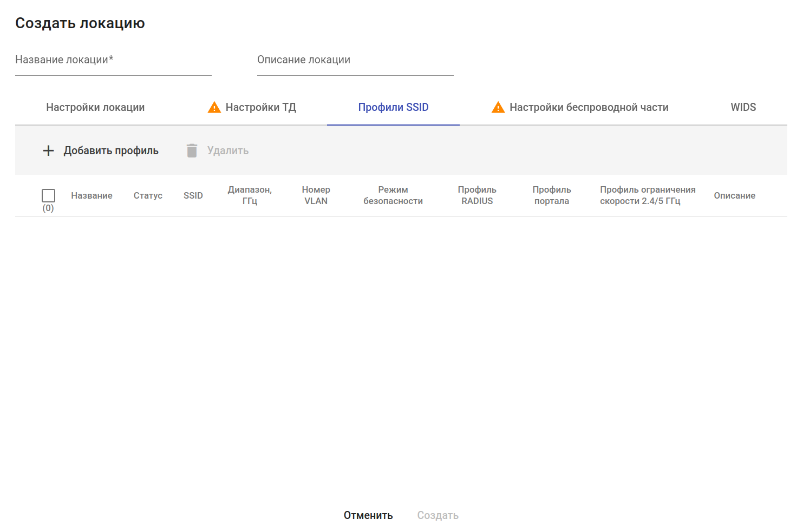The width and height of the screenshot is (803, 532).
Task: Click the Профиль RADIUS column header
Action: [477, 195]
